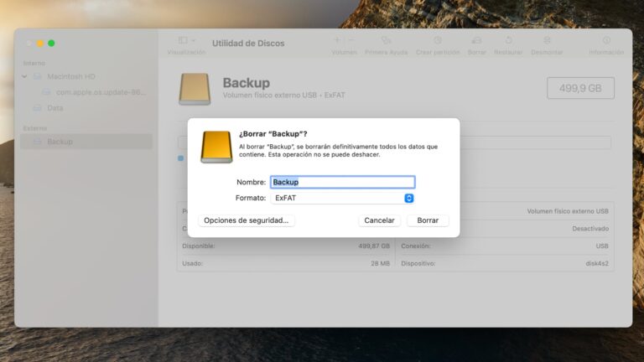Click the Crear partición toolbar icon
This screenshot has height=362, width=644.
pyautogui.click(x=438, y=40)
